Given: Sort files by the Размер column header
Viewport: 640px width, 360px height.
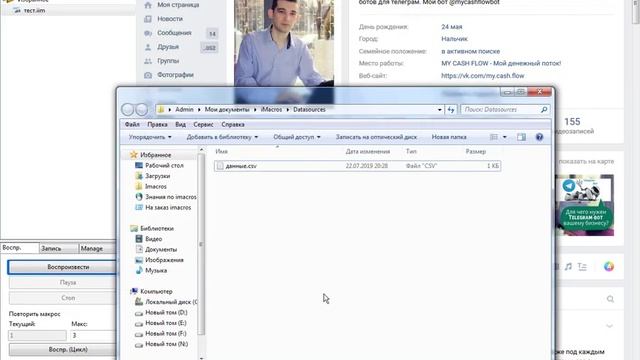Looking at the screenshot, I should 476,151.
